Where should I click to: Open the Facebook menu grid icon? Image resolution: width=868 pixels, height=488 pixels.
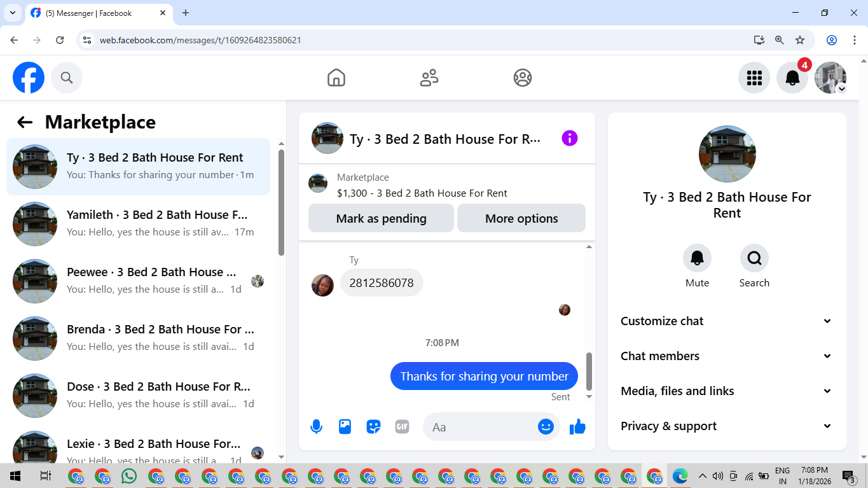pos(754,78)
